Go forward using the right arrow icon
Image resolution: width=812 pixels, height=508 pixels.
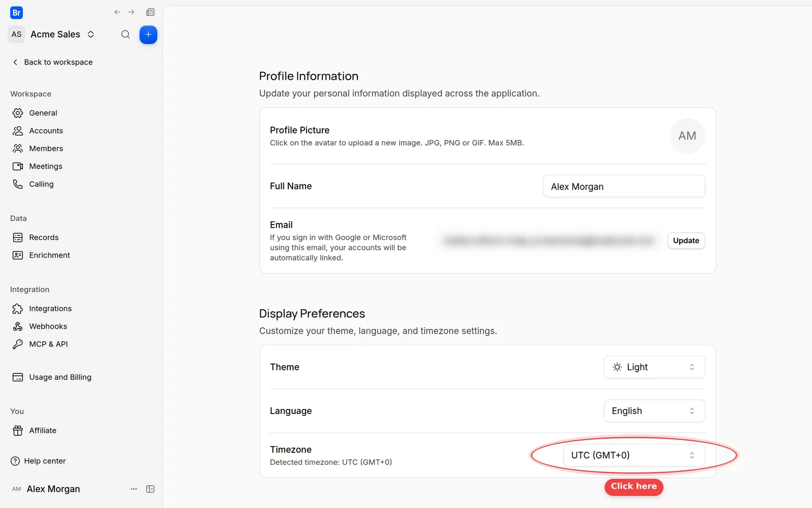131,12
